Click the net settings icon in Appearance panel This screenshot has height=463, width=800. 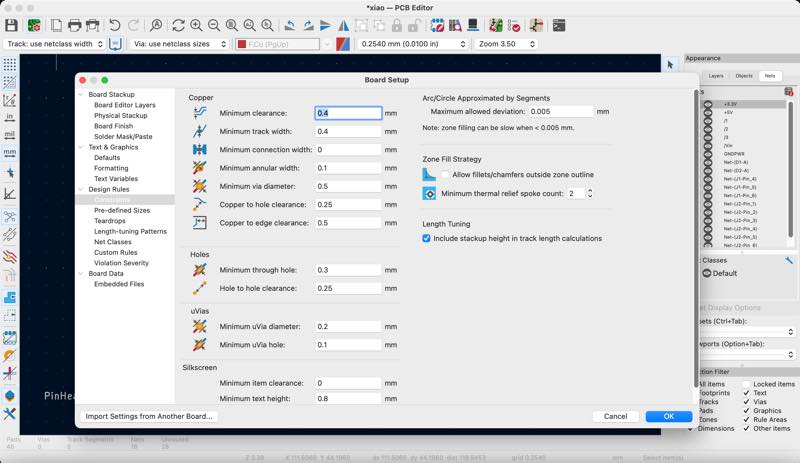(789, 92)
